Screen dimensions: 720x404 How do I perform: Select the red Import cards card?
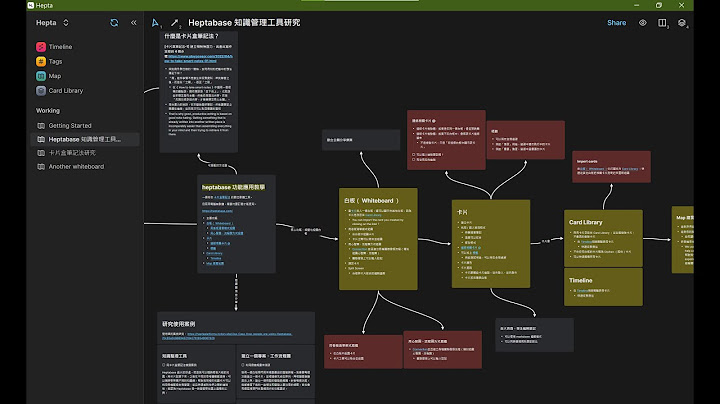pyautogui.click(x=611, y=167)
